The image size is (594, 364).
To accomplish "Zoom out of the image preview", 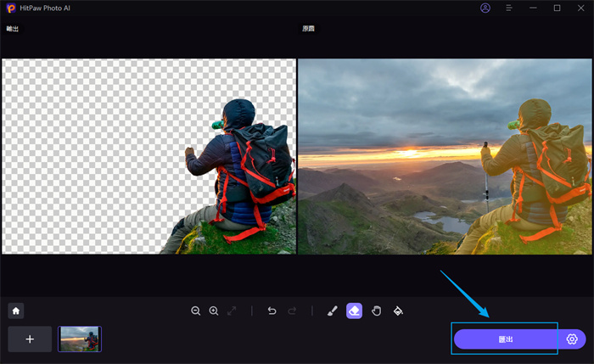I will [x=196, y=311].
